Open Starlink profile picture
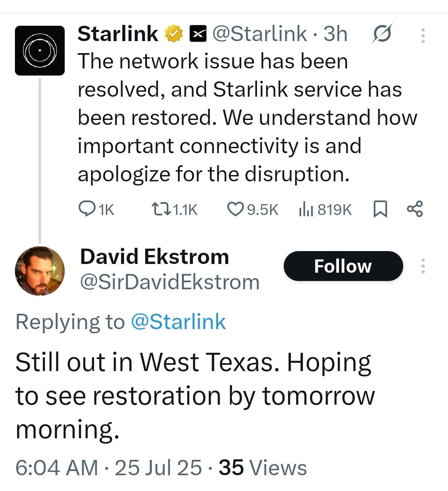Viewport: 448px width, 491px height. [40, 51]
